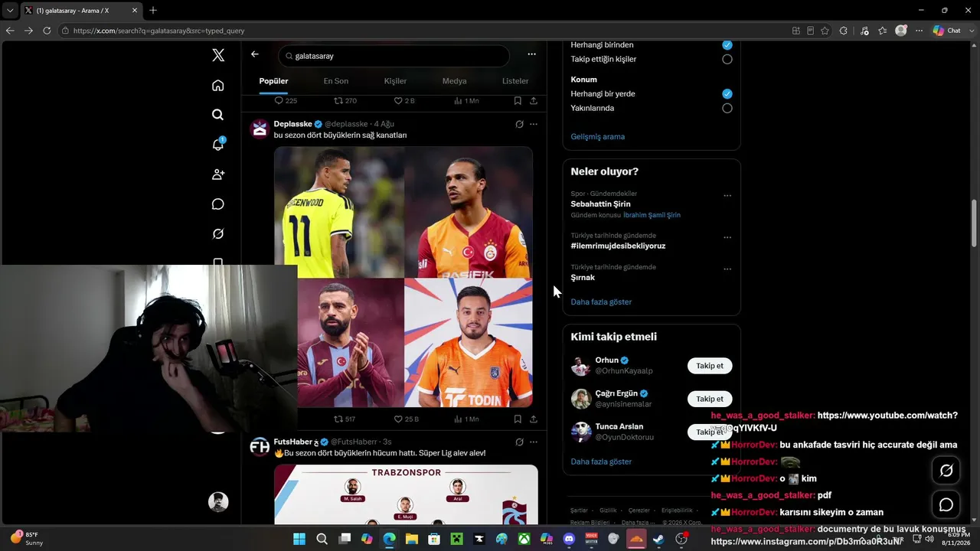Follow Orhun with Takip et button
Image resolution: width=980 pixels, height=551 pixels.
point(710,366)
